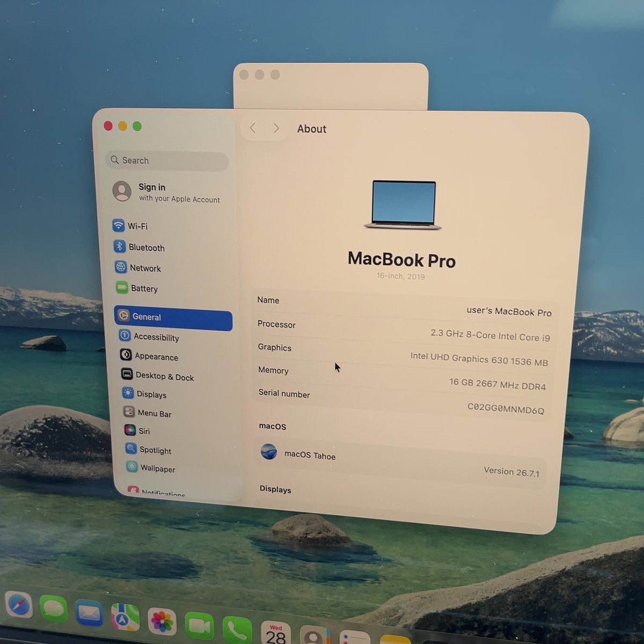The width and height of the screenshot is (644, 644).
Task: Sign in with your Apple Account
Action: tap(166, 192)
